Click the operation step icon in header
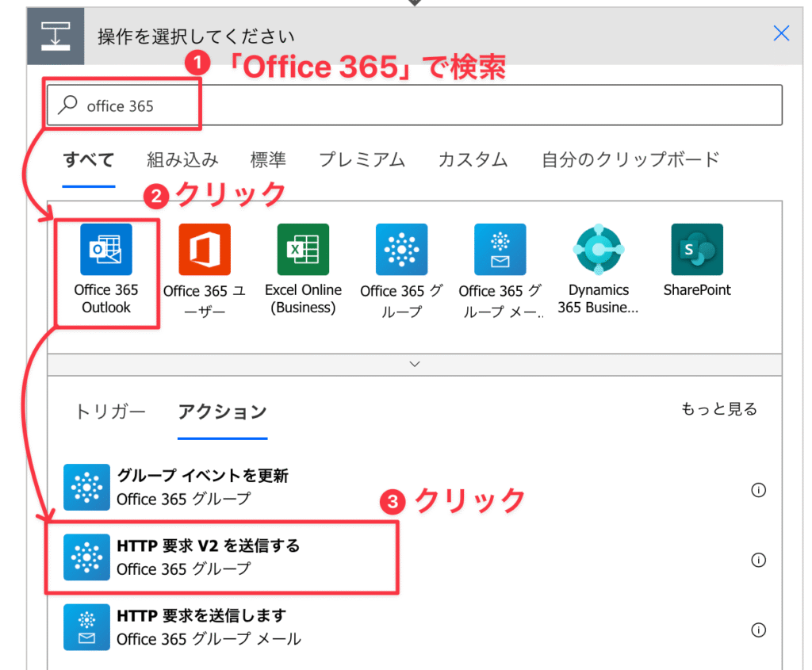 coord(56,36)
